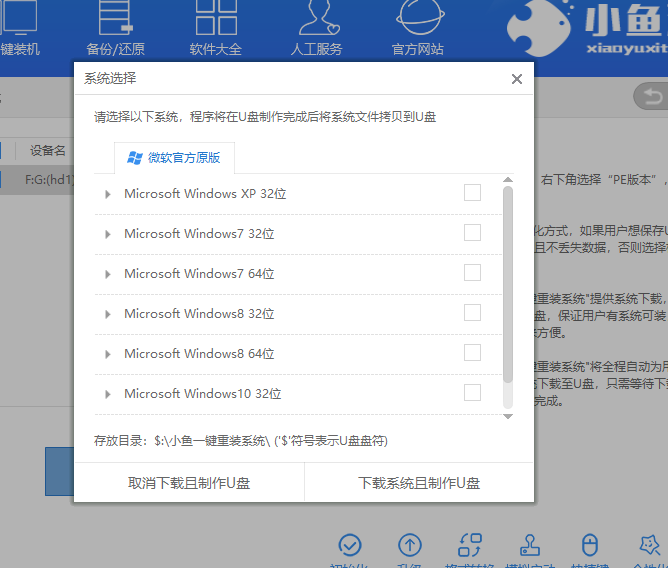Click the Windows flag icon on tab
The height and width of the screenshot is (568, 668).
coord(135,158)
